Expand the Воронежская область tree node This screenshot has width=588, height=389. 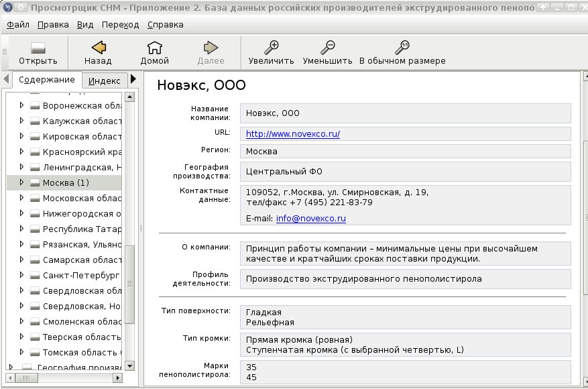pyautogui.click(x=21, y=105)
